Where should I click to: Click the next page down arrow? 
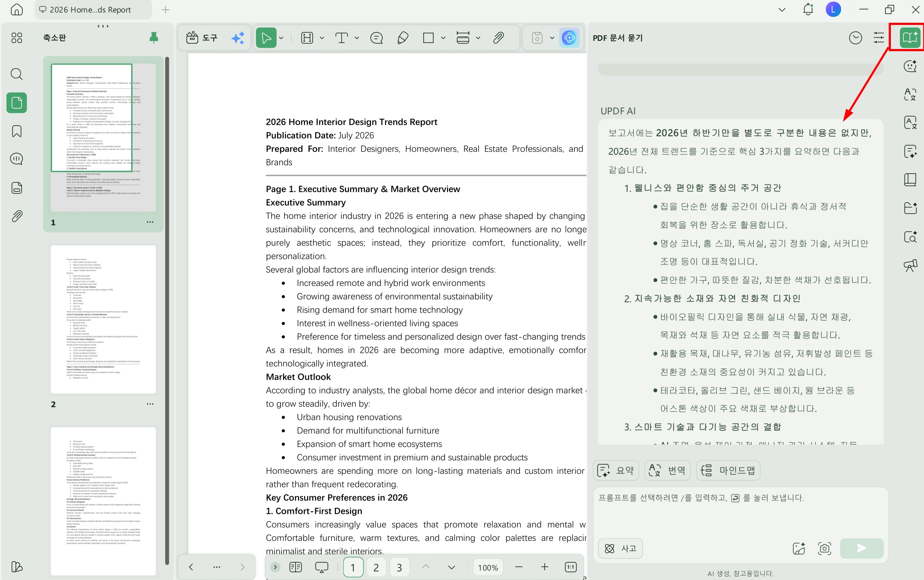tap(452, 568)
